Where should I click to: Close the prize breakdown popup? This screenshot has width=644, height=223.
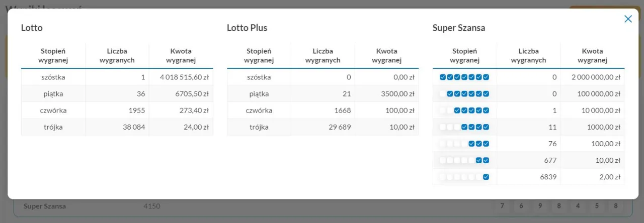pyautogui.click(x=628, y=19)
